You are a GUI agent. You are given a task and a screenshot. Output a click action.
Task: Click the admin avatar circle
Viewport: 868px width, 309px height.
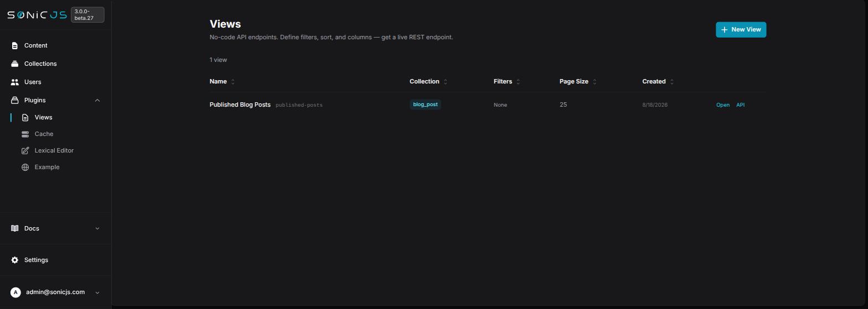(x=15, y=292)
